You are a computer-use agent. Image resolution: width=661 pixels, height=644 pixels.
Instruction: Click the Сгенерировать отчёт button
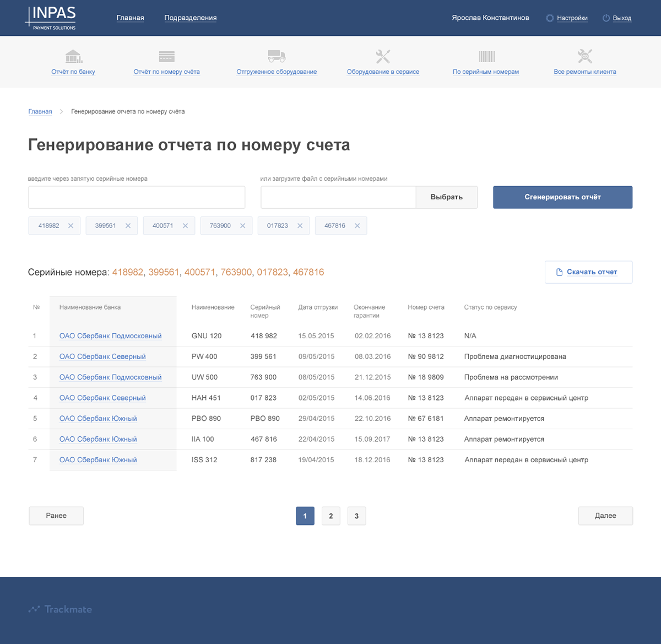[x=562, y=197]
